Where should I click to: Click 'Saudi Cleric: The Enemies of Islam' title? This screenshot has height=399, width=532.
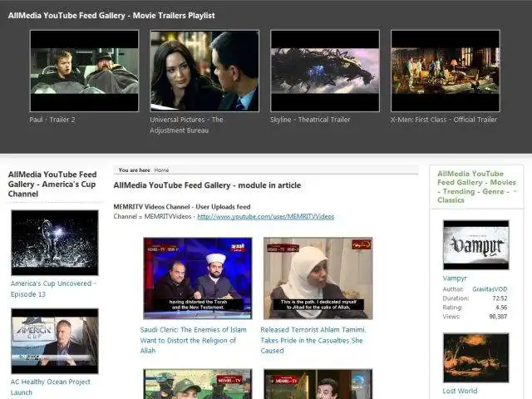pos(194,340)
